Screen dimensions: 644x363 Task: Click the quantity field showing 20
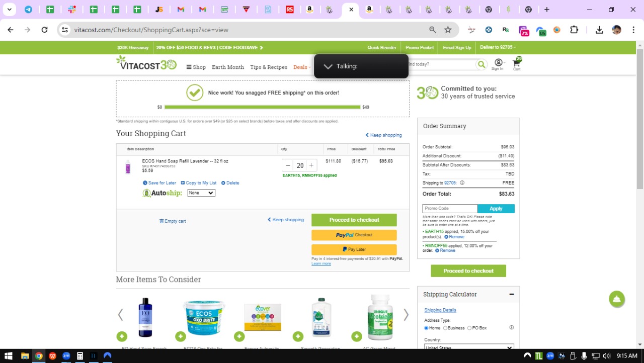[300, 165]
